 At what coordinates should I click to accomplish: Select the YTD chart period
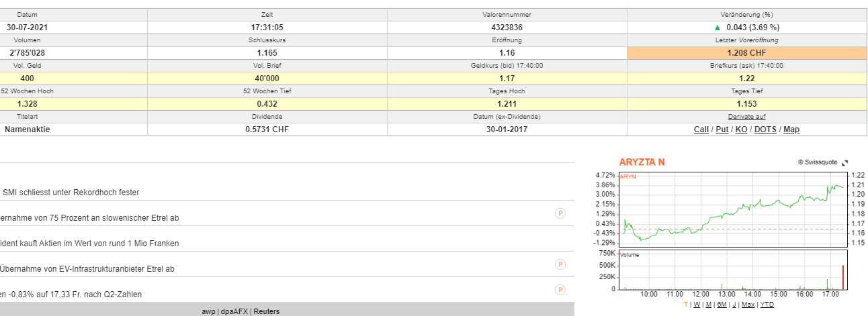767,305
